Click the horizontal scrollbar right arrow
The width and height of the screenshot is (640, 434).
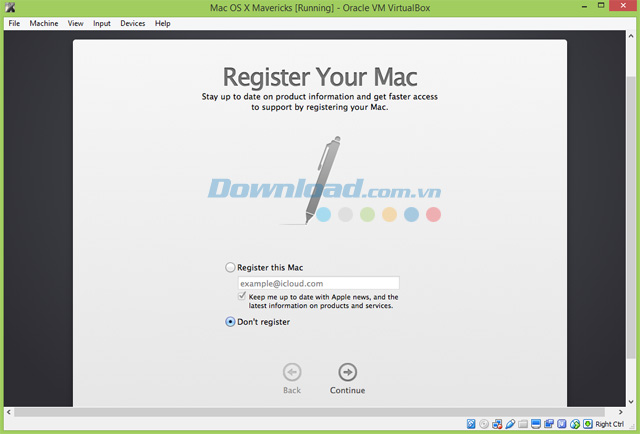620,412
